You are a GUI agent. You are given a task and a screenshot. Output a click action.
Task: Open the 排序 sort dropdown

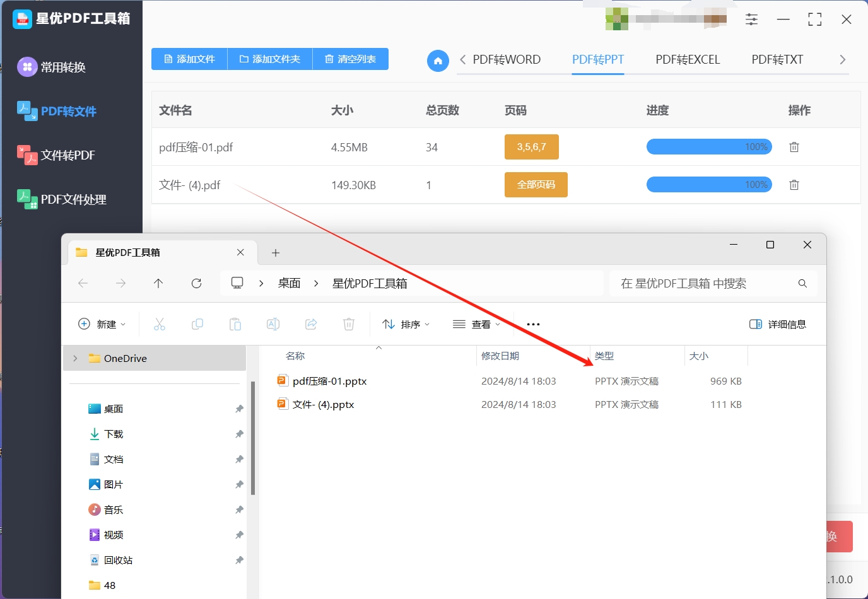[406, 324]
